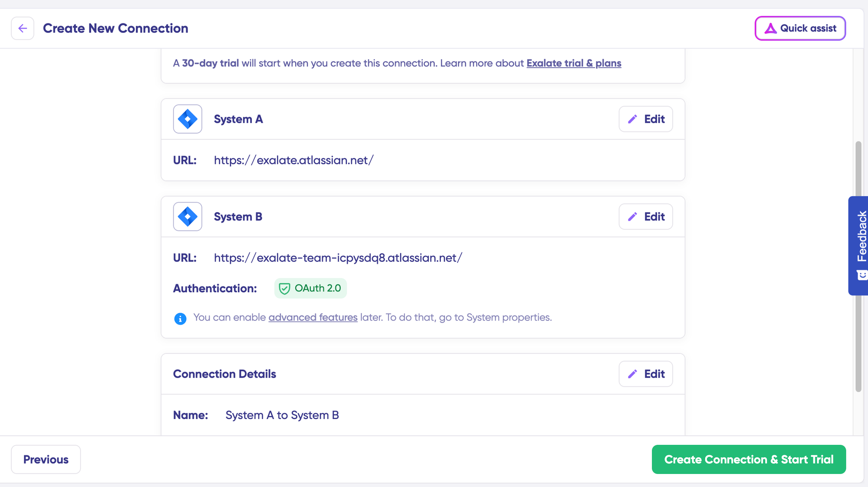Click the 'Connection Details' heading

pyautogui.click(x=224, y=374)
